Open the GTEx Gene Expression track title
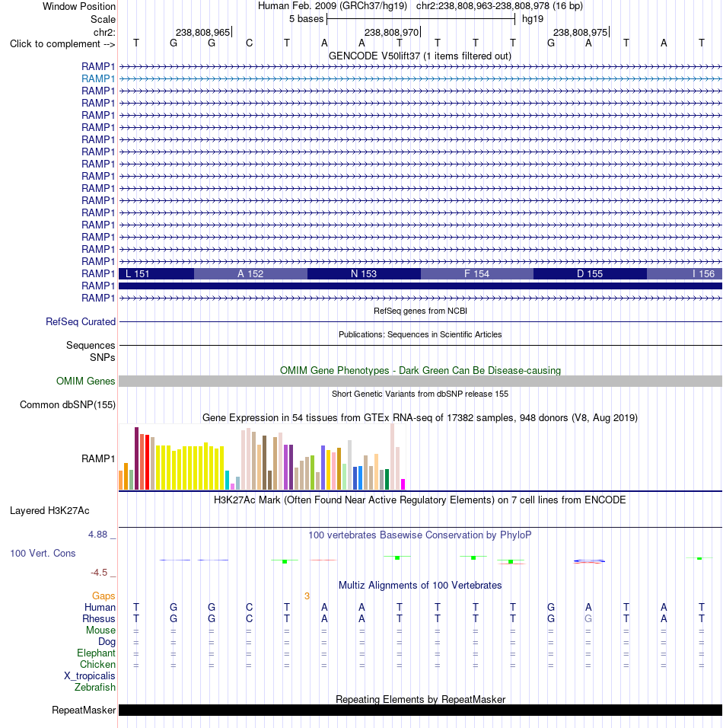The width and height of the screenshot is (723, 728). click(420, 418)
